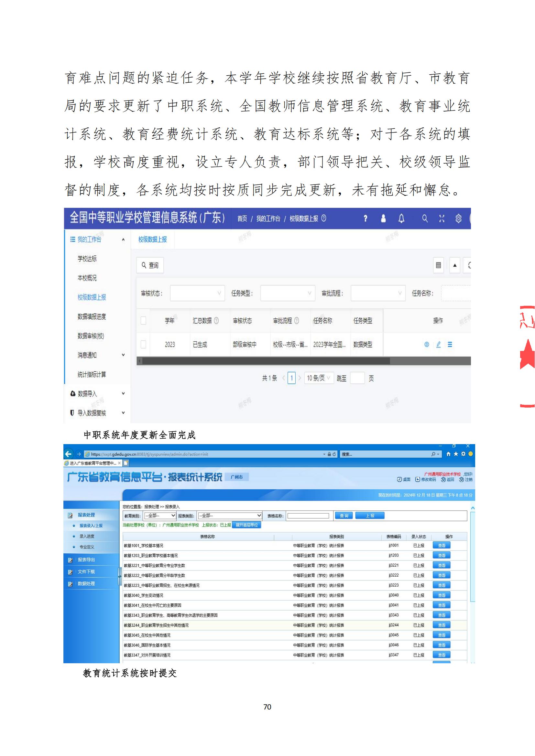This screenshot has width=535, height=756.
Task: Click the 跳至 page number input field
Action: point(357,378)
